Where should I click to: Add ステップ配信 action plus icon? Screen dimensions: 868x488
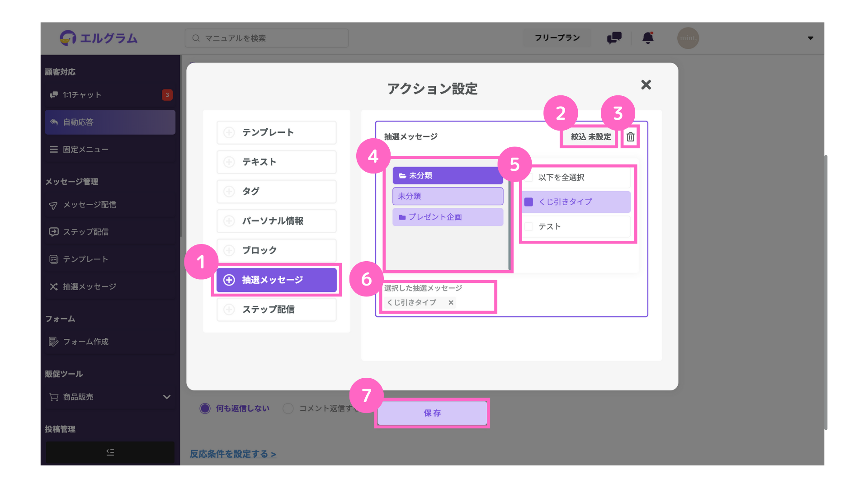[229, 310]
